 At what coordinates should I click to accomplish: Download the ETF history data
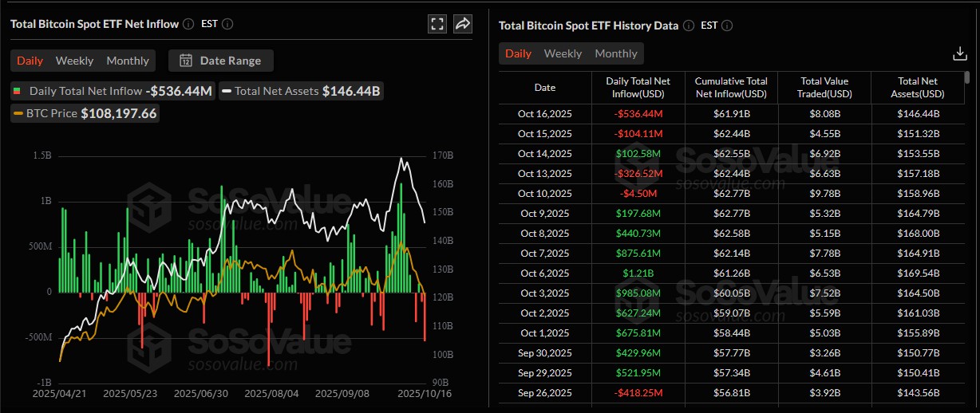pos(960,53)
